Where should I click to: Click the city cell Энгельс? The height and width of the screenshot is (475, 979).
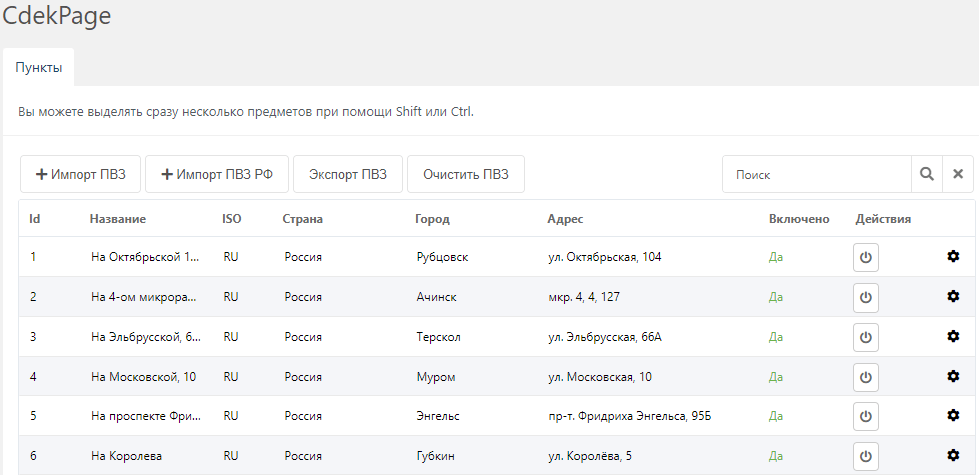[x=438, y=416]
